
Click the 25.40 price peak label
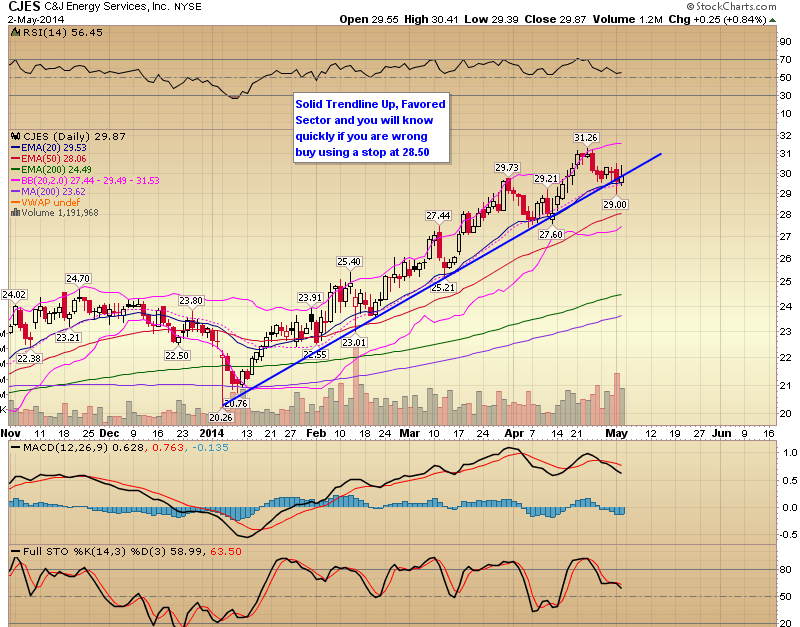349,261
